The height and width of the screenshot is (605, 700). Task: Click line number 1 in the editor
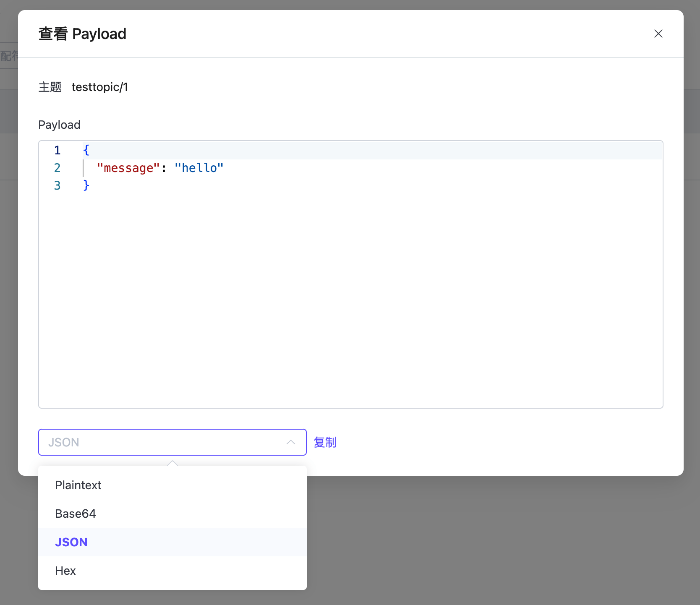point(57,150)
